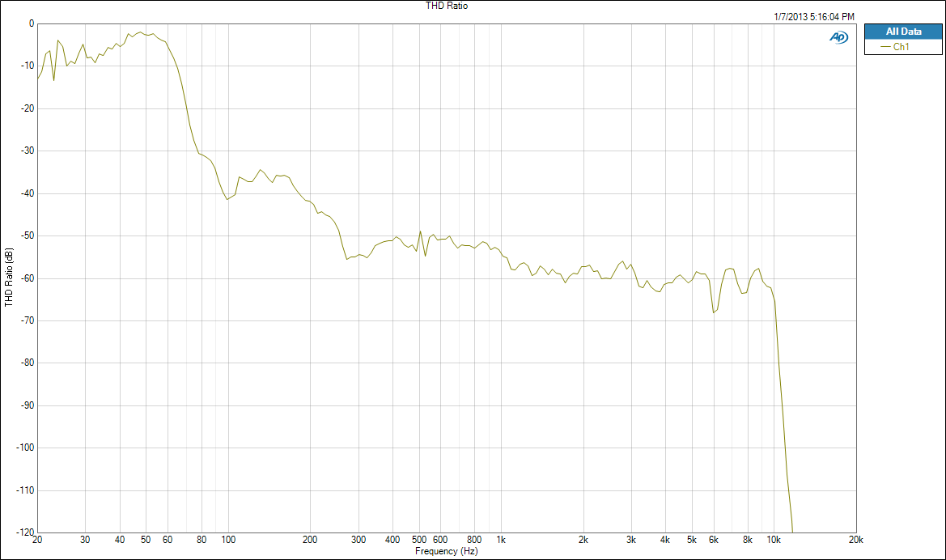The width and height of the screenshot is (946, 560).
Task: Click the Ch1 trace color line in legend
Action: [x=885, y=47]
